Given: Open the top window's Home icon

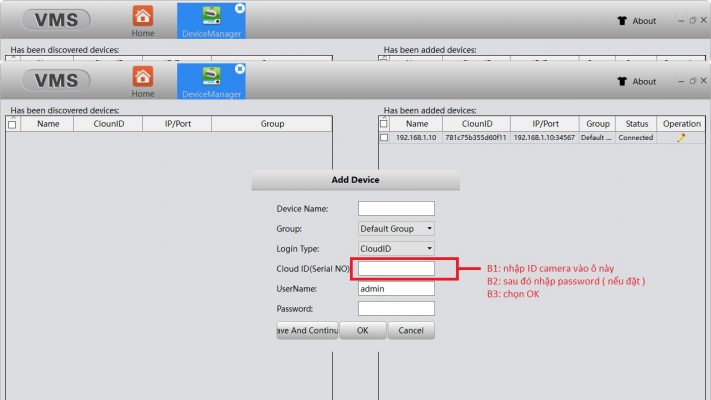Looking at the screenshot, I should (143, 16).
